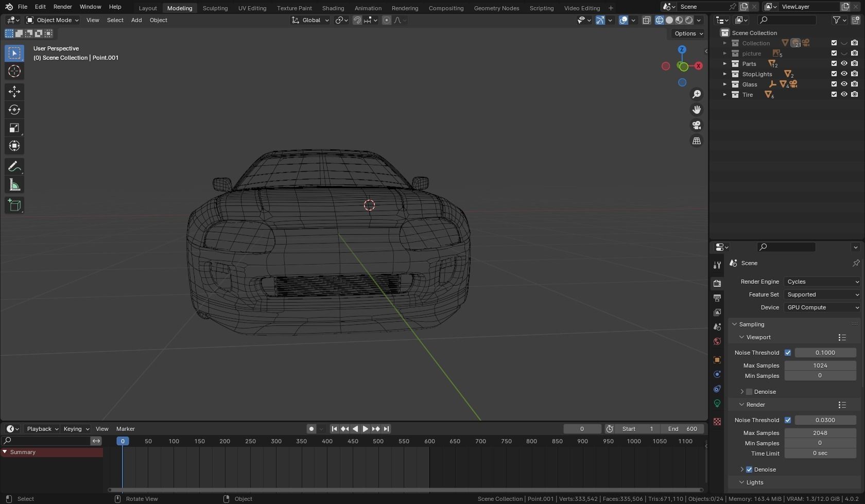Viewport: 865px width, 504px height.
Task: Click Render Max Samples 2048 field
Action: pos(820,433)
